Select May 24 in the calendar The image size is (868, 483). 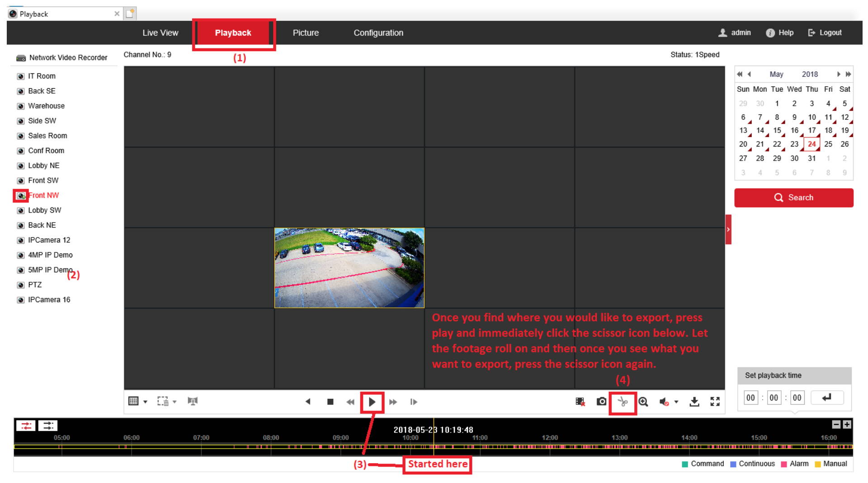(812, 144)
